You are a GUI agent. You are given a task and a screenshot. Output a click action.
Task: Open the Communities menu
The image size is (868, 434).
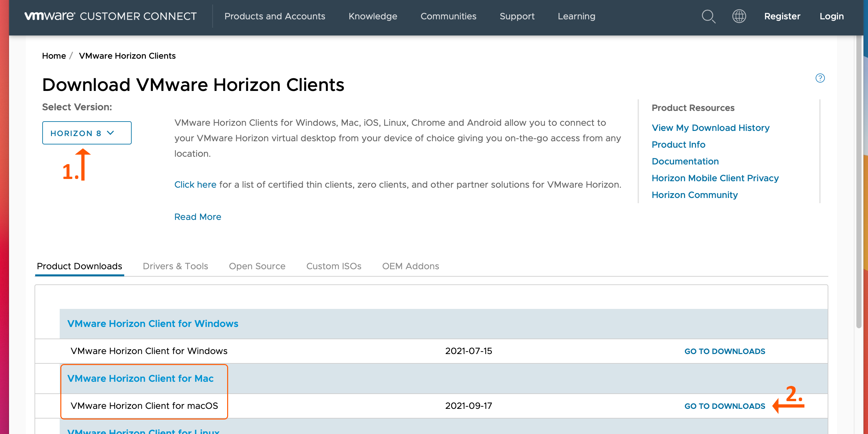pos(448,16)
